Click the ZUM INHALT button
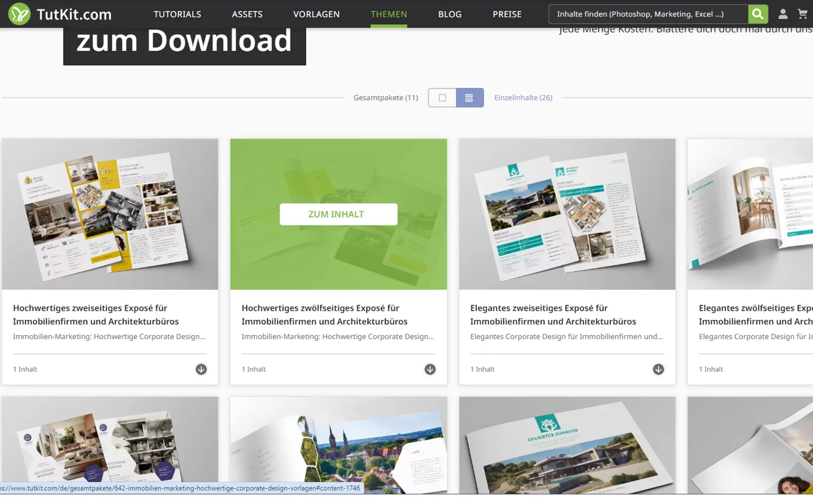 338,214
